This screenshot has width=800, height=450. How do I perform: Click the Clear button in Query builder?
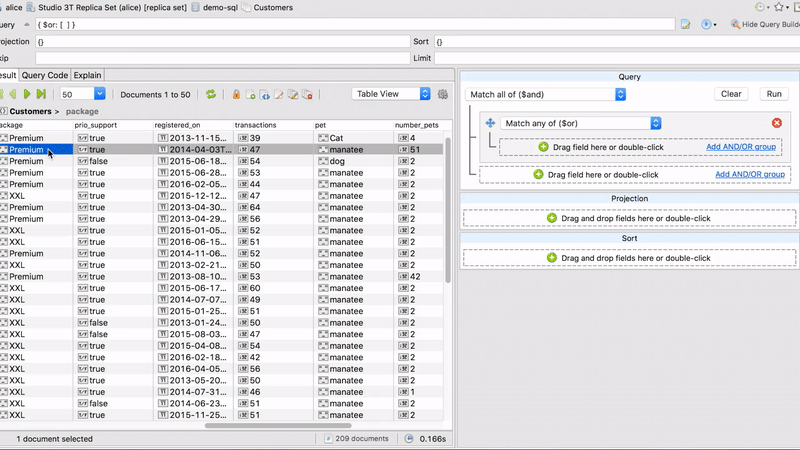731,94
